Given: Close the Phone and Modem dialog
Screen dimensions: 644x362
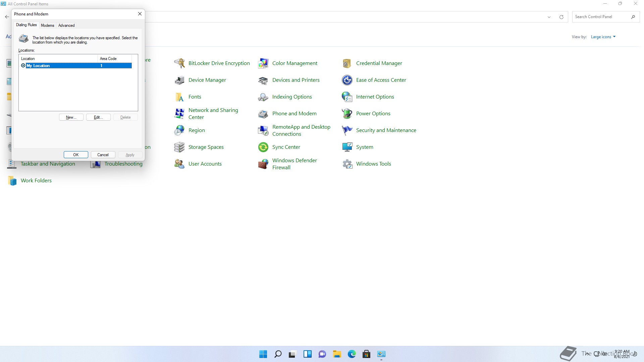Looking at the screenshot, I should coord(140,14).
